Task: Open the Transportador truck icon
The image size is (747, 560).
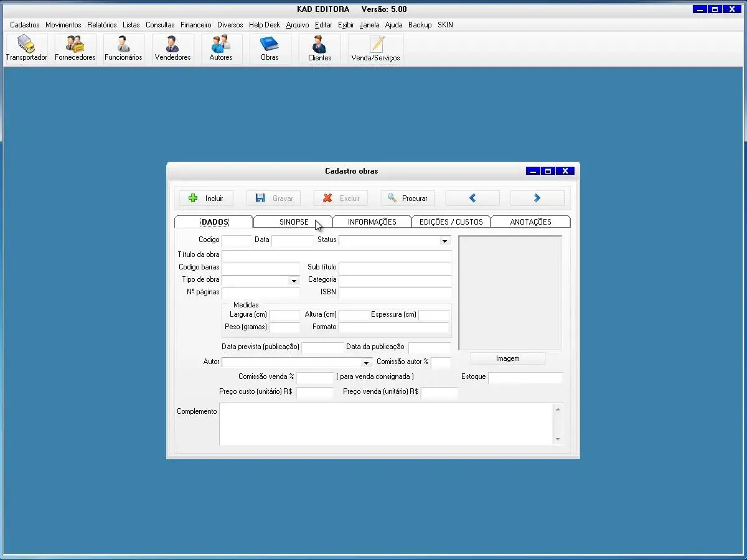Action: pos(26,49)
